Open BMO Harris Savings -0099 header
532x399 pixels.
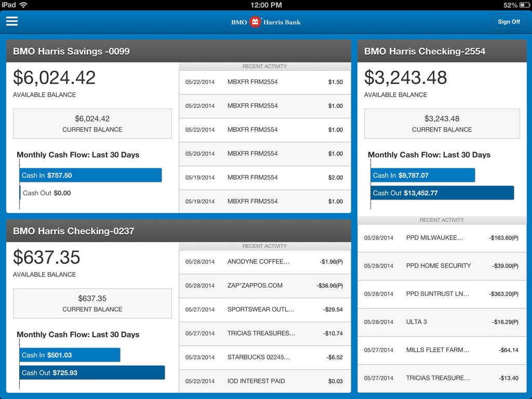tap(179, 51)
